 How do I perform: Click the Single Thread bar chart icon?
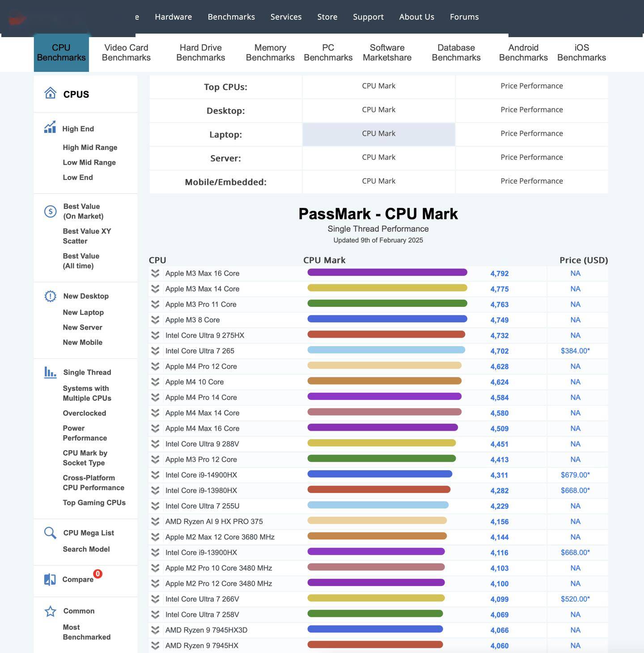point(50,372)
